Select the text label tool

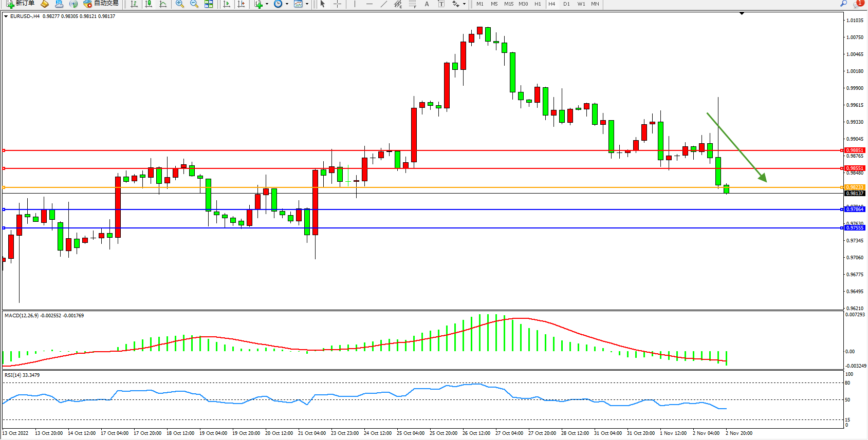click(441, 4)
